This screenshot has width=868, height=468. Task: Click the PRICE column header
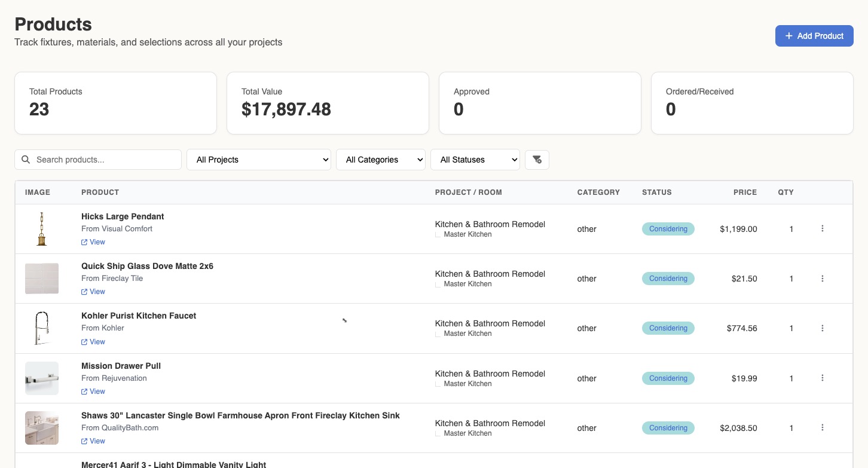(745, 192)
